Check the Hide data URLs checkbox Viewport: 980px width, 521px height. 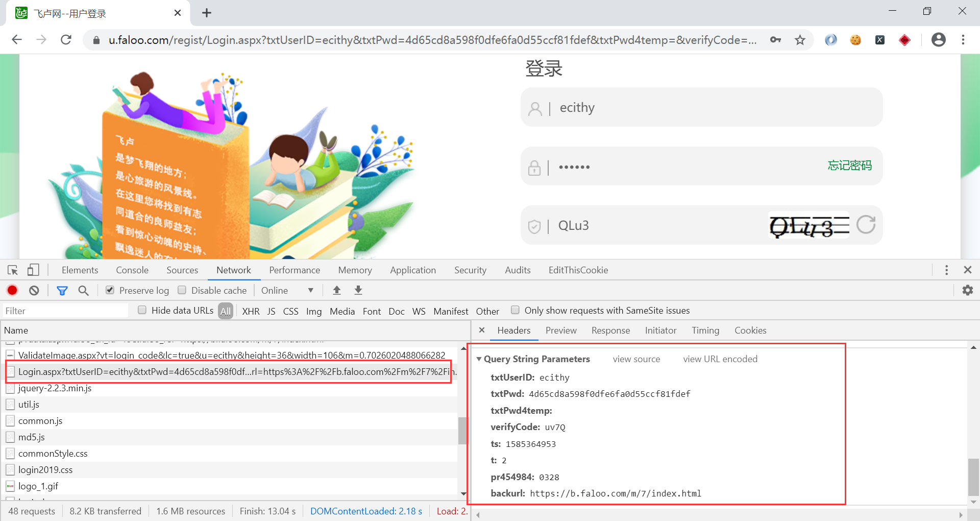tap(142, 310)
